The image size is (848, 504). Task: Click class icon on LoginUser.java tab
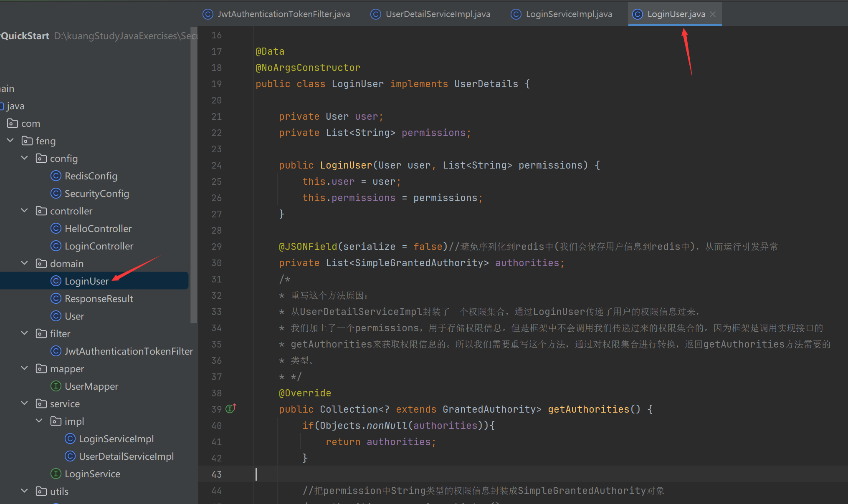(638, 14)
